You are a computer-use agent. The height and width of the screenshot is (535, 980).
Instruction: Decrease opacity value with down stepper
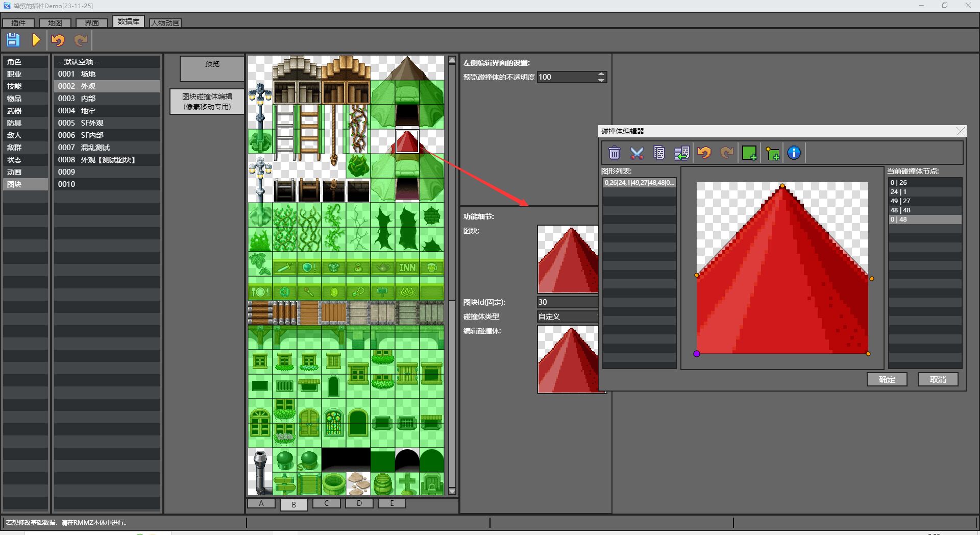click(x=601, y=80)
